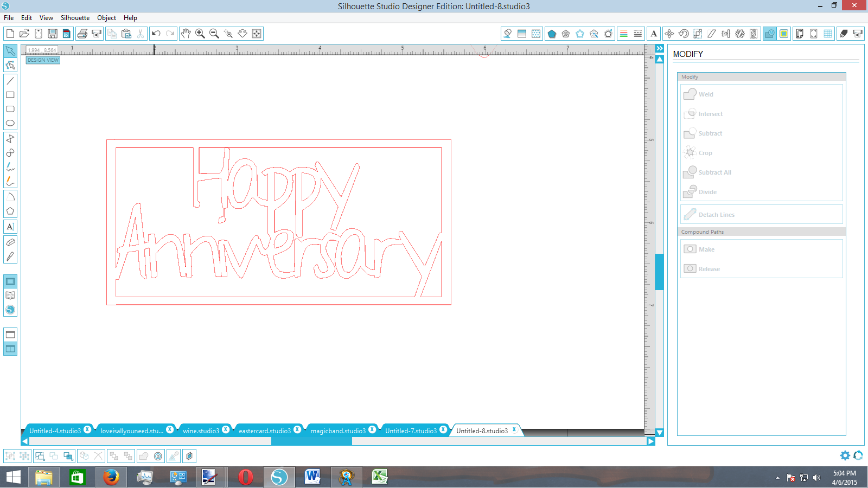Select the Text tool in left toolbar
The width and height of the screenshot is (868, 488).
(10, 227)
